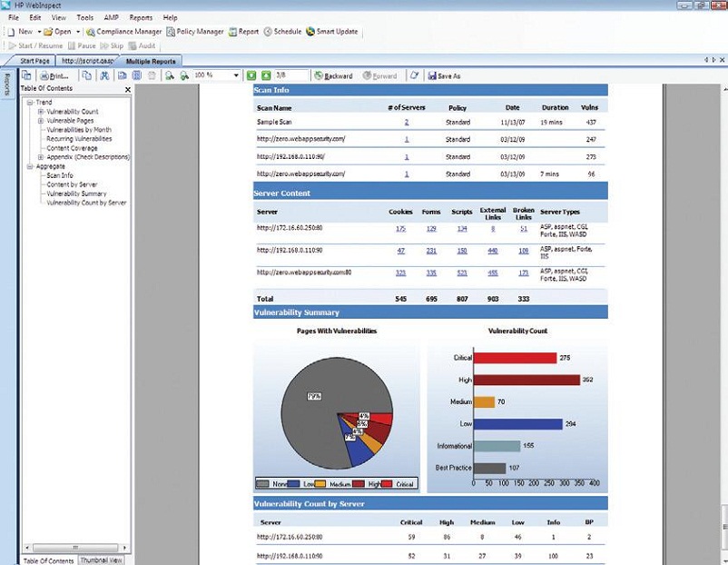Click the refresh icon before Save As
Viewport: 728px width, 565px height.
click(414, 75)
